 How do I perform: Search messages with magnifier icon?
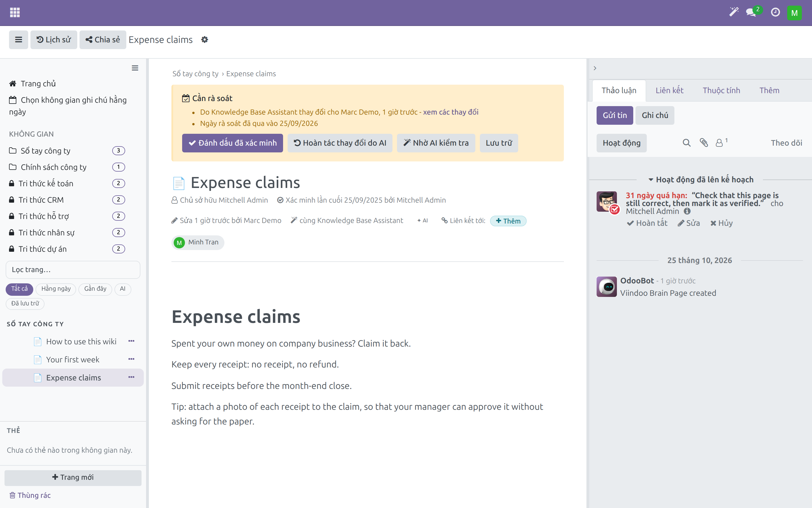click(x=687, y=143)
